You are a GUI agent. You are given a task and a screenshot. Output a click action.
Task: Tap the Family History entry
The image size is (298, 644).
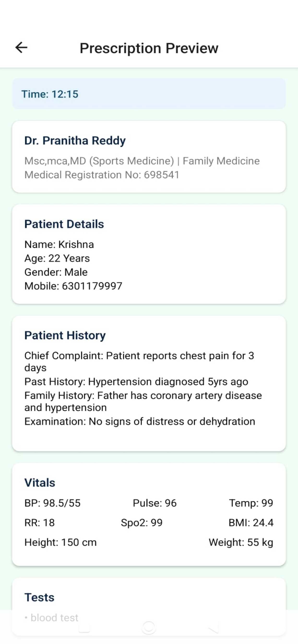click(143, 401)
